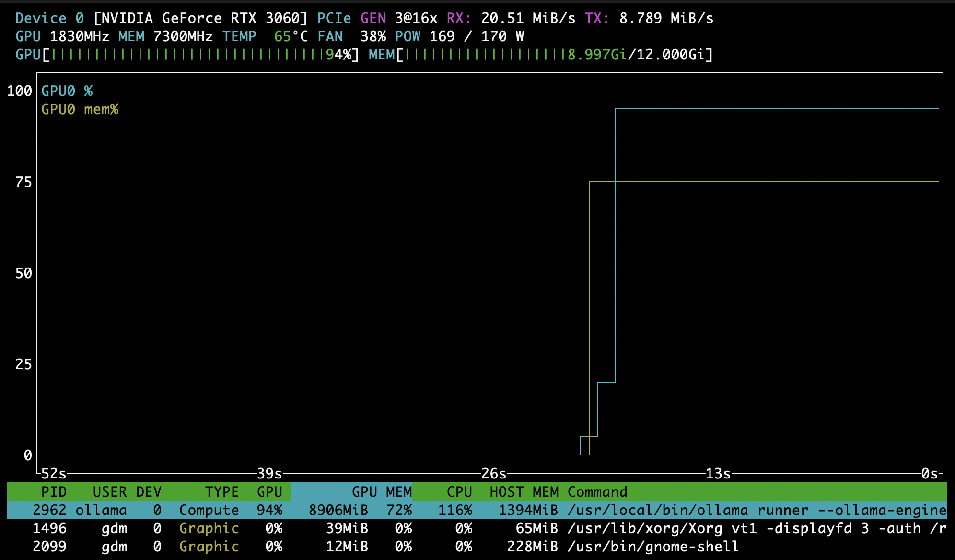
Task: Select the gnome-shell process row PID 2099
Action: point(477,547)
